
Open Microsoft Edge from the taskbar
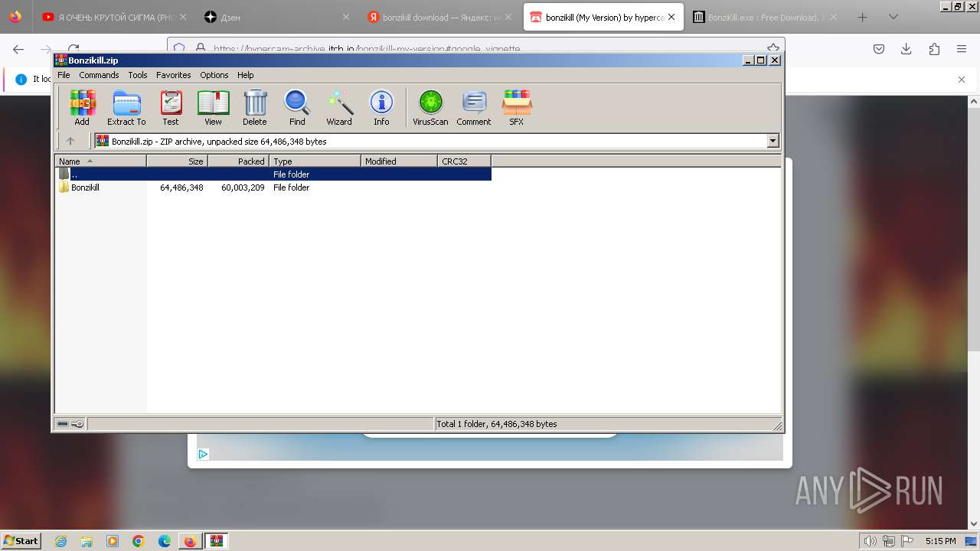(165, 541)
